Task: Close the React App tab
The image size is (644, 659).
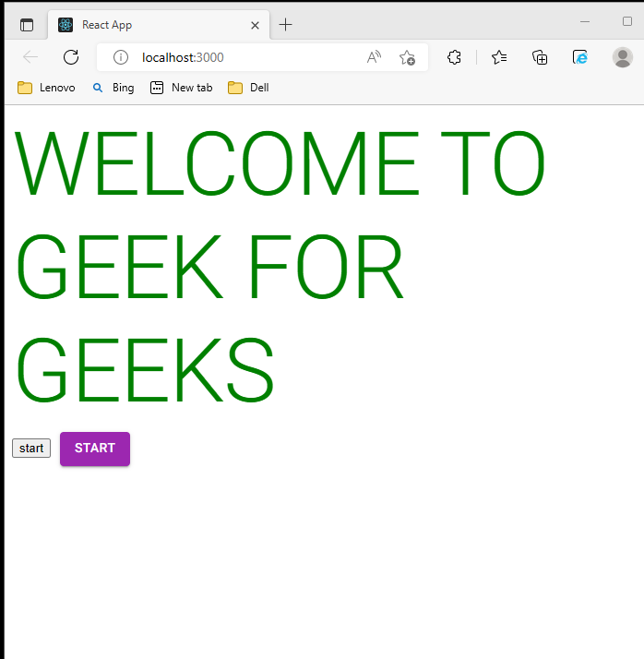Action: point(254,25)
